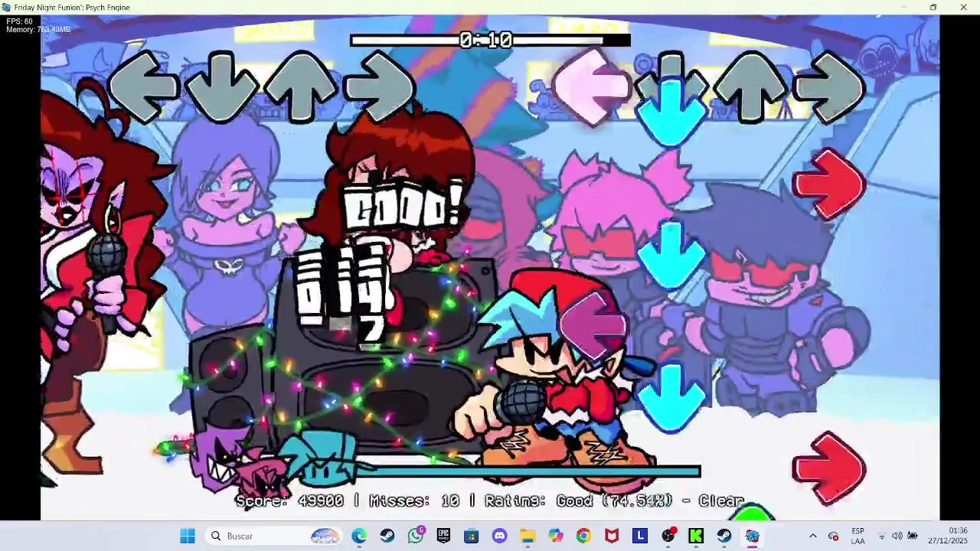Click the song time progress bar
Screen dimensions: 980x551
pyautogui.click(x=490, y=40)
